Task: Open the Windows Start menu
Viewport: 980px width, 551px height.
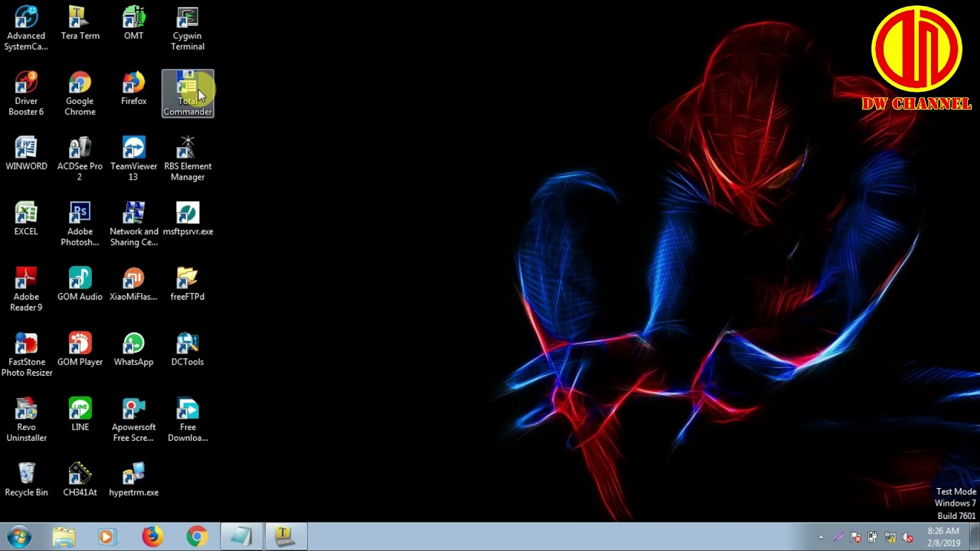Action: pyautogui.click(x=19, y=536)
